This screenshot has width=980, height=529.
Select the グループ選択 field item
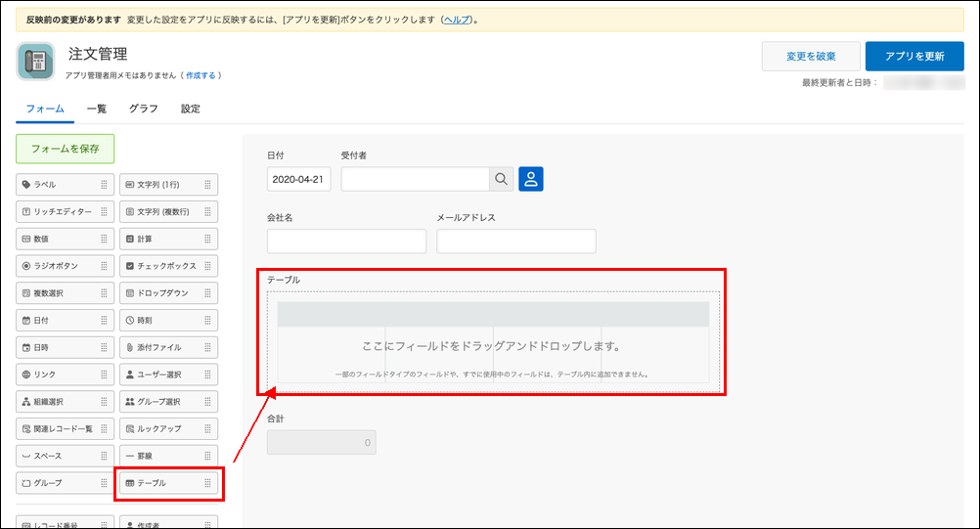coord(169,402)
